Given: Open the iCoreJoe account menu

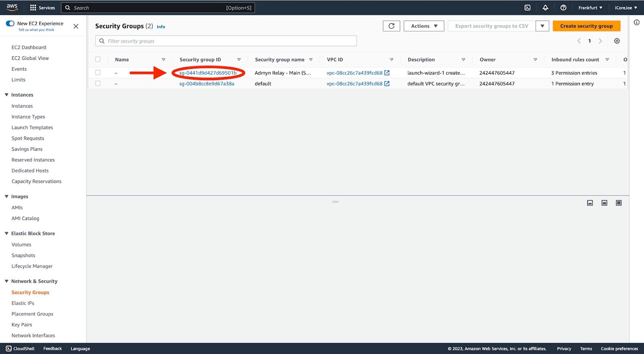Looking at the screenshot, I should pos(626,8).
